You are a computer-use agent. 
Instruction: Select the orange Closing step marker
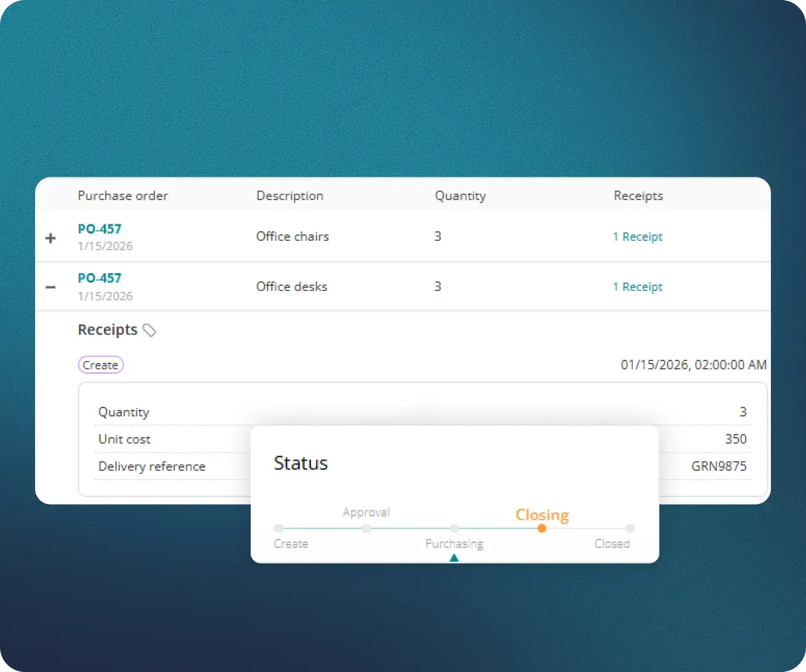[542, 528]
